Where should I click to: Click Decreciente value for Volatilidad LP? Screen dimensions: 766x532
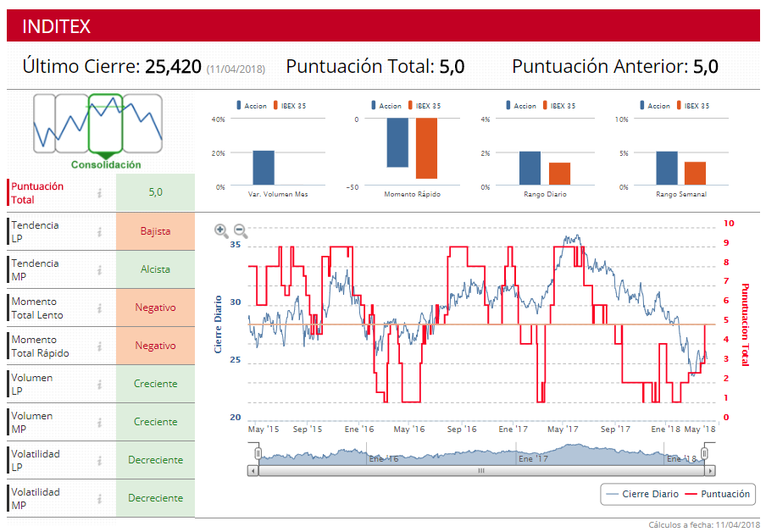(x=155, y=460)
